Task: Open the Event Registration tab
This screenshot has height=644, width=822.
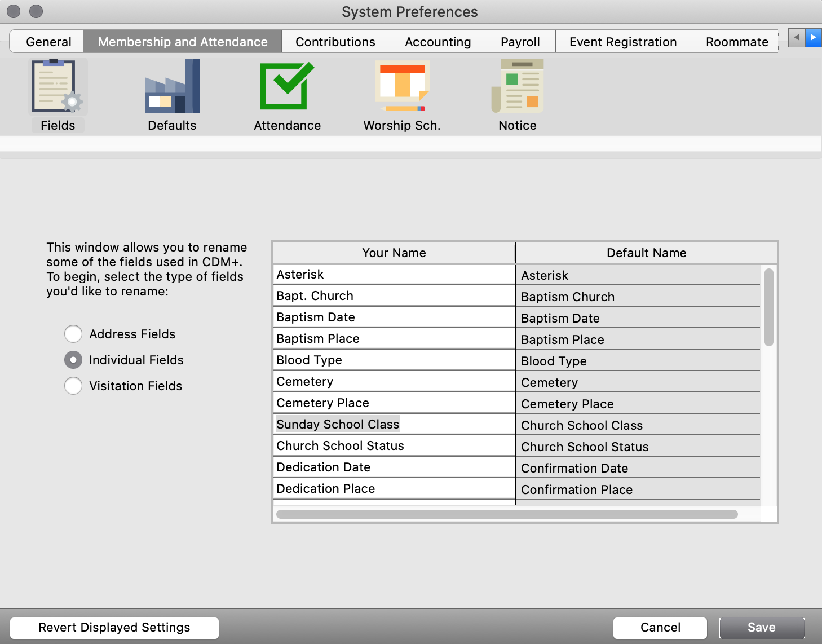Action: [x=622, y=42]
